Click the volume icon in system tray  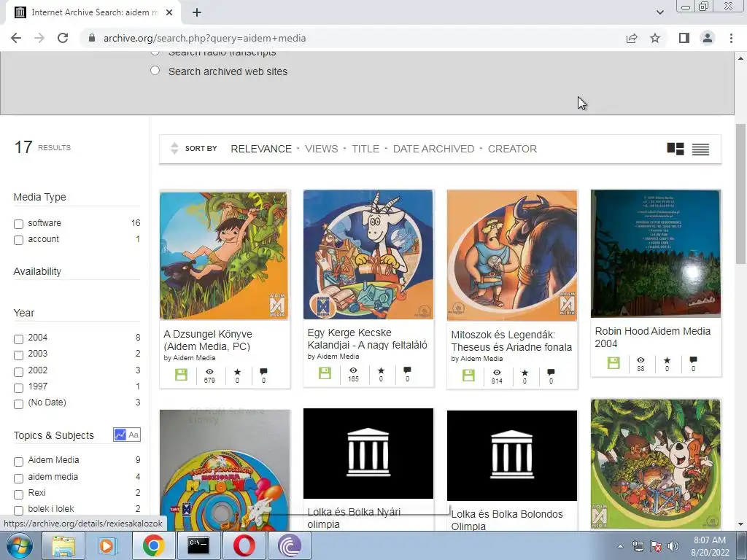click(x=673, y=547)
